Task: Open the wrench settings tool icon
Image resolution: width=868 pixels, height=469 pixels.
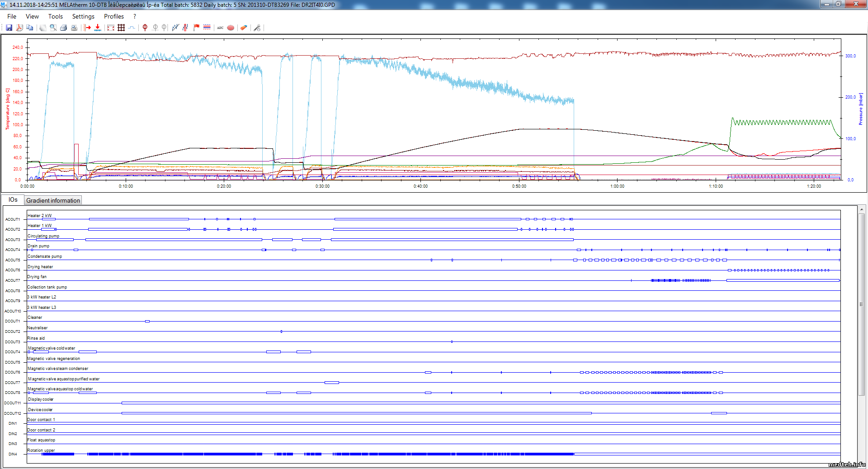Action: point(257,28)
